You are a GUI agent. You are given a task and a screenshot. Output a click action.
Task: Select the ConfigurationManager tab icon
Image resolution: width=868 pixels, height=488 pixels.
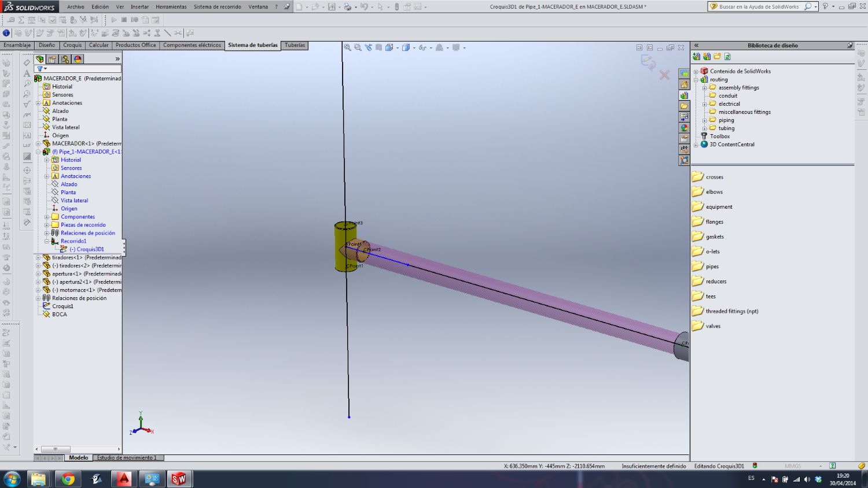pyautogui.click(x=65, y=59)
